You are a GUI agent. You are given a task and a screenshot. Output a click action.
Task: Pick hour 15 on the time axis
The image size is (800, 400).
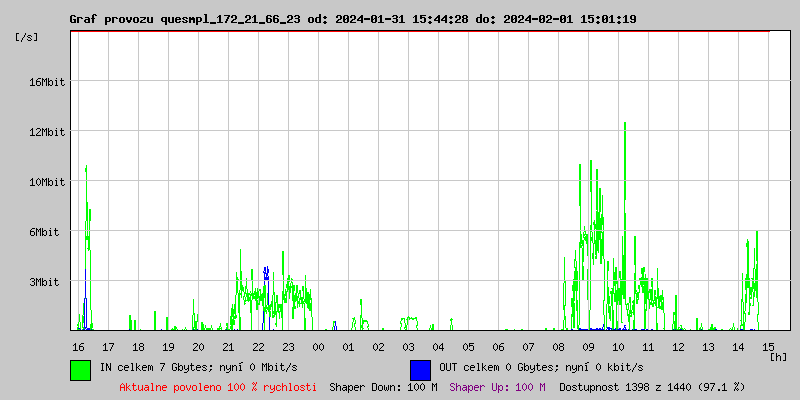point(768,347)
